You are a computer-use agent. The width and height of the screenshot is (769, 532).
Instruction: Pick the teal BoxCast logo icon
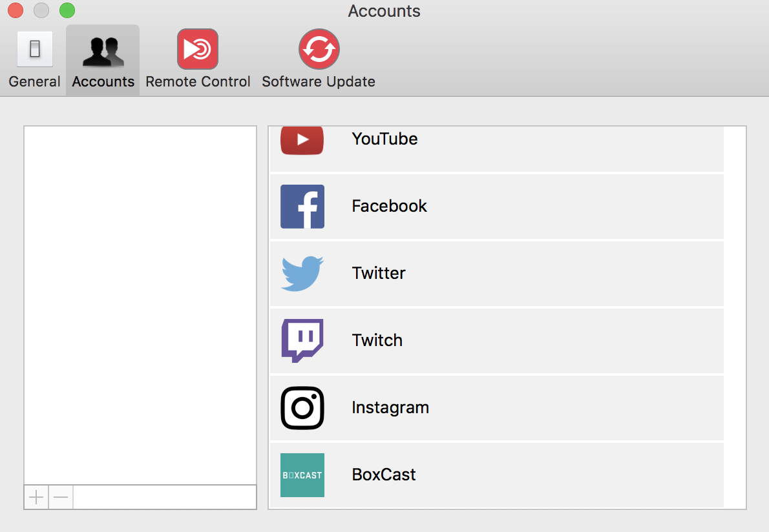coord(302,475)
